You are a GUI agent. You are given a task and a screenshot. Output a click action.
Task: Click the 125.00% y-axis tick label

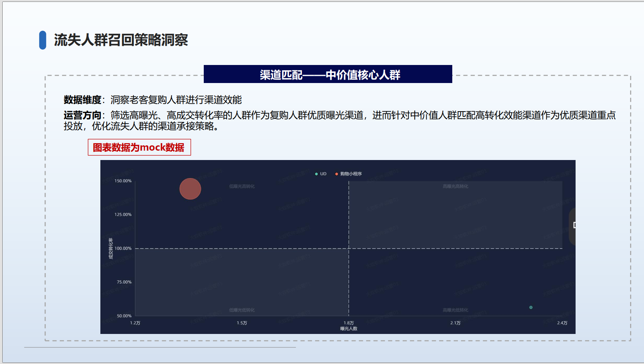tap(123, 215)
